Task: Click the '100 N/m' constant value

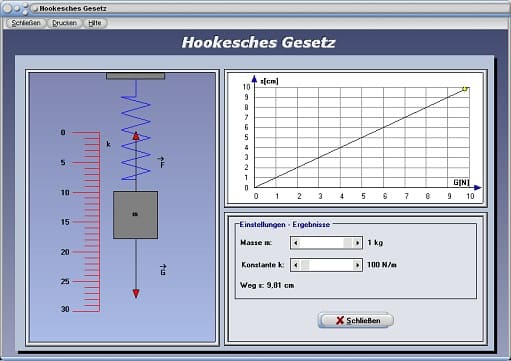Action: [382, 265]
